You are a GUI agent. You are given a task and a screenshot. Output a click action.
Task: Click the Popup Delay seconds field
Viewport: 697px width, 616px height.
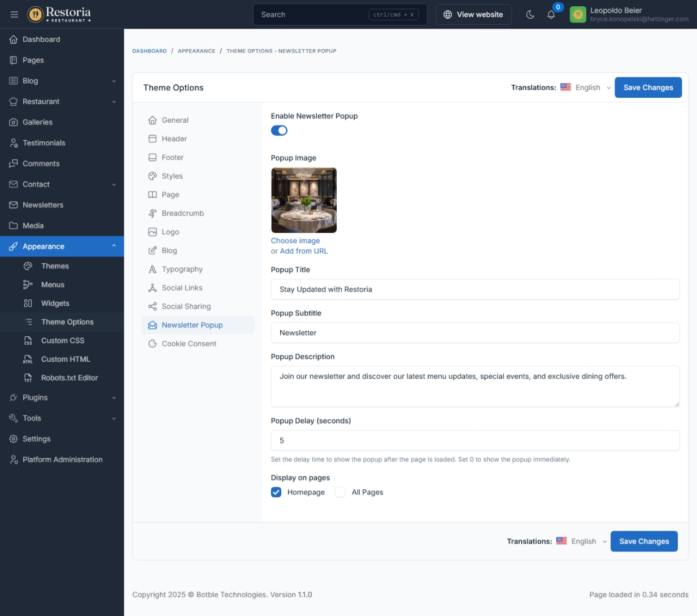tap(474, 440)
